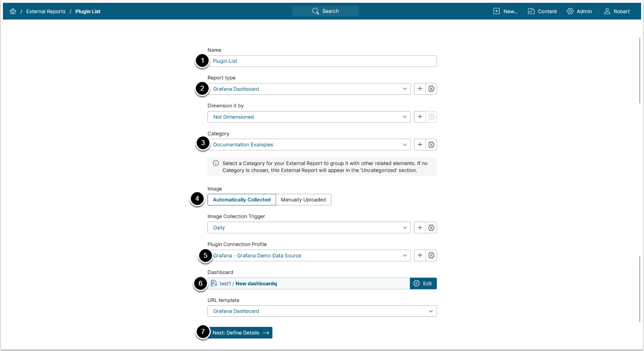Add a new Plugin Connection Profile
The width and height of the screenshot is (644, 351).
click(420, 256)
